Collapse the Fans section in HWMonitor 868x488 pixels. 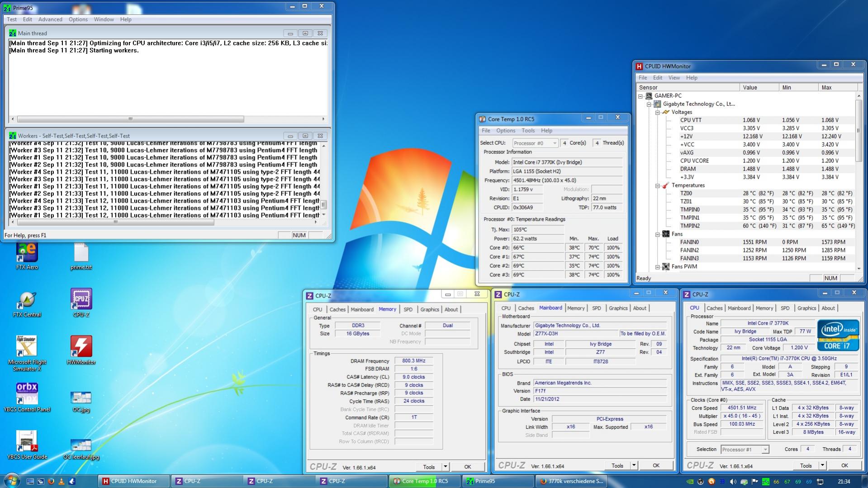[x=658, y=234]
